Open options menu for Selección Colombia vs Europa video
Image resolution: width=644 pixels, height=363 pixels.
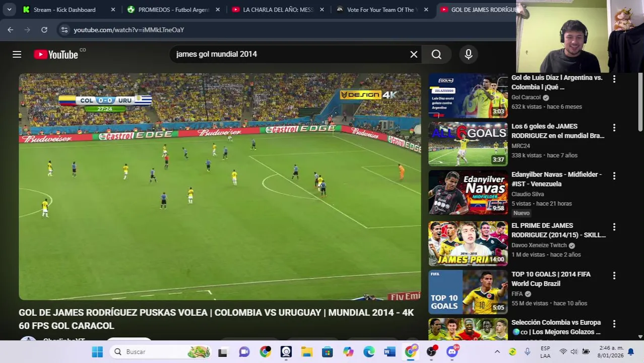coord(614,324)
